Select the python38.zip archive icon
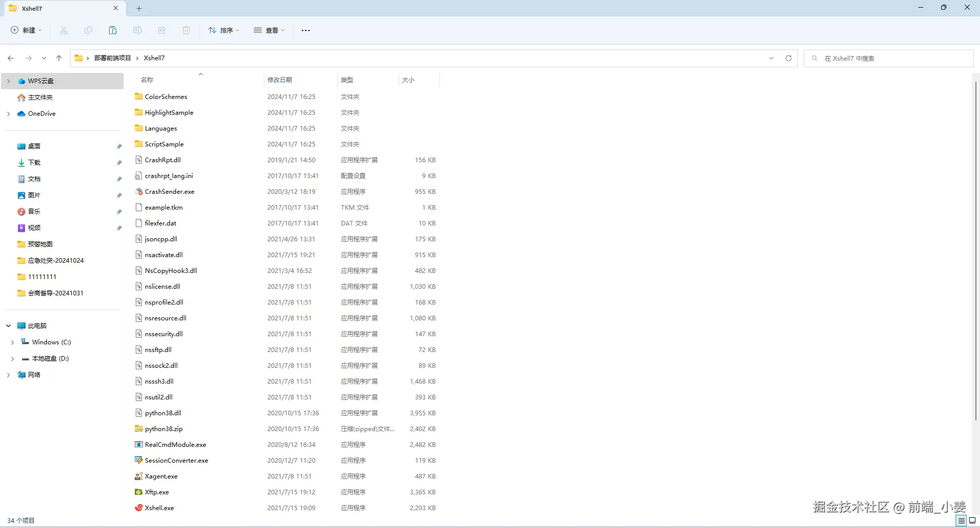980x528 pixels. point(139,429)
